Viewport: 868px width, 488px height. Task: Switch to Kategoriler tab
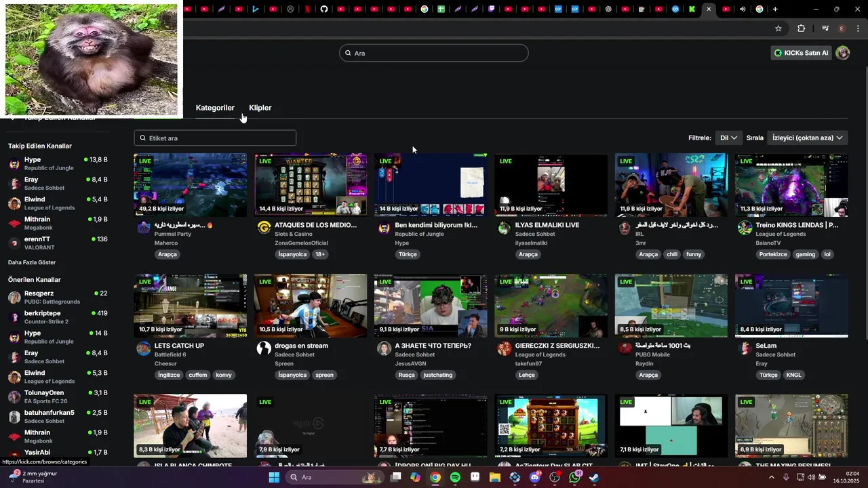tap(215, 108)
